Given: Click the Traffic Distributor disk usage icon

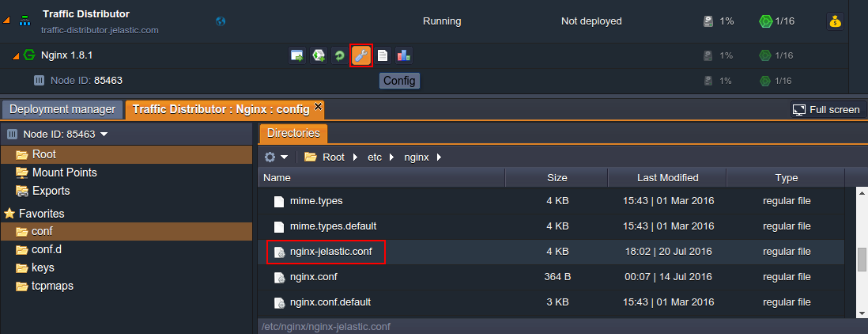Looking at the screenshot, I should [x=708, y=21].
